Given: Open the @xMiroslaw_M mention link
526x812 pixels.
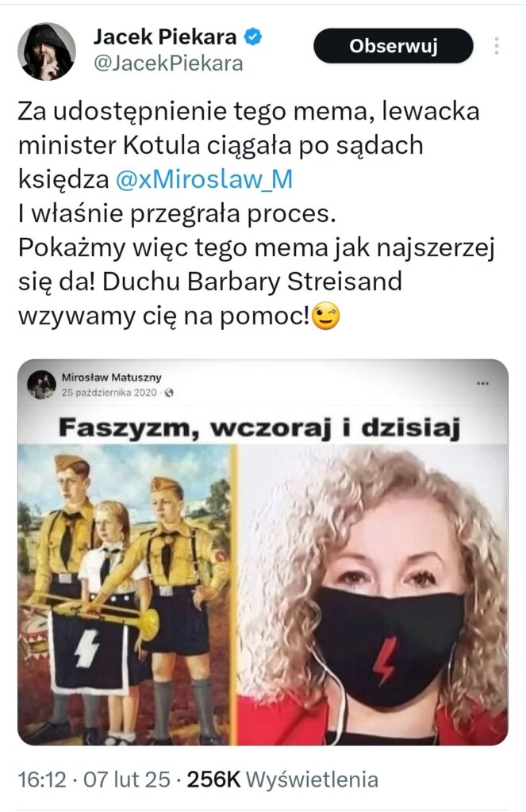Looking at the screenshot, I should pyautogui.click(x=204, y=179).
